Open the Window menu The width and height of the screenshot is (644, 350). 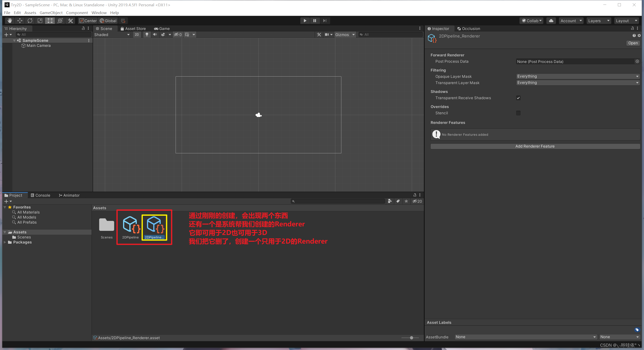[99, 13]
